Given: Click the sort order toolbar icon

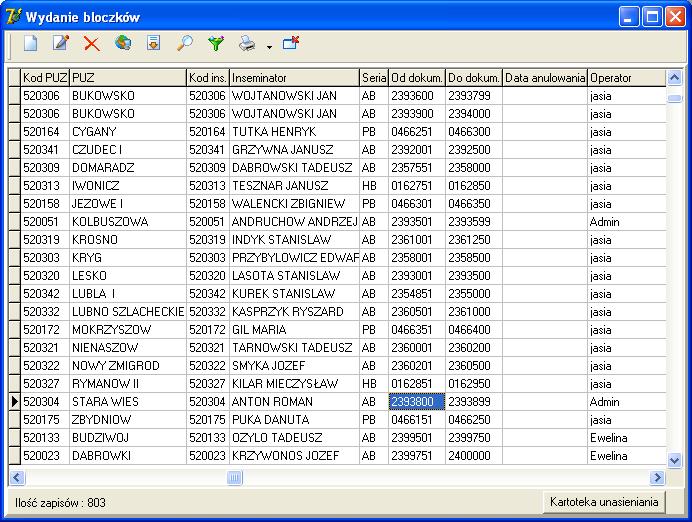Looking at the screenshot, I should click(x=154, y=43).
